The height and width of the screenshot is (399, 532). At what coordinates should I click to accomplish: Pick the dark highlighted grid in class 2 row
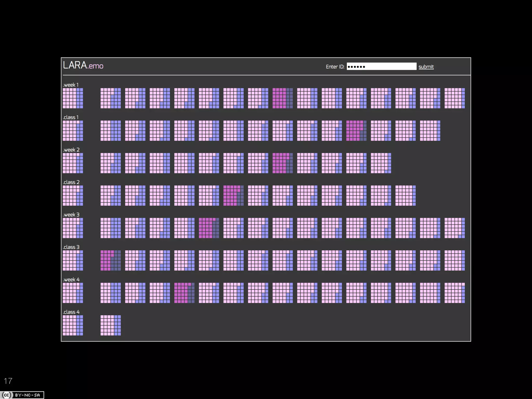(233, 196)
